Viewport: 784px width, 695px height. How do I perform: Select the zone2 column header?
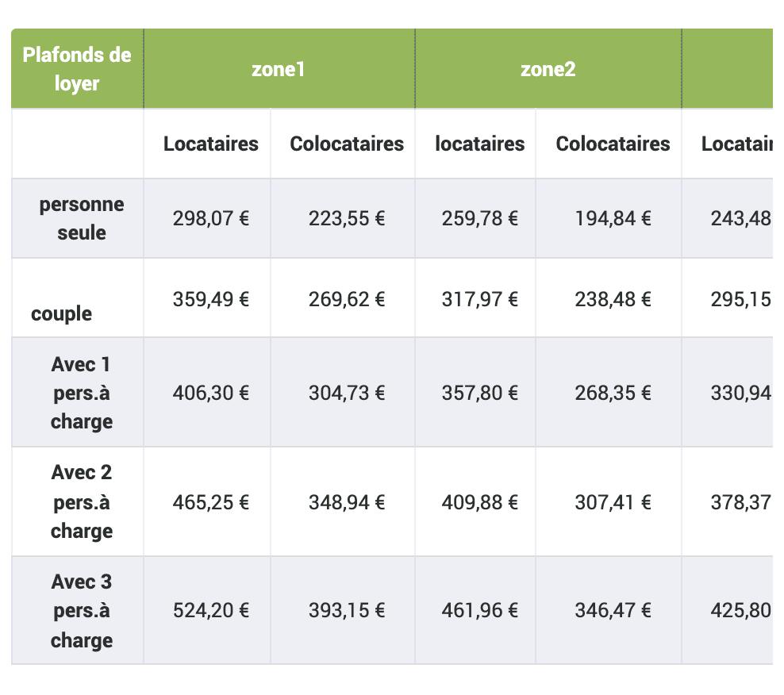[548, 69]
